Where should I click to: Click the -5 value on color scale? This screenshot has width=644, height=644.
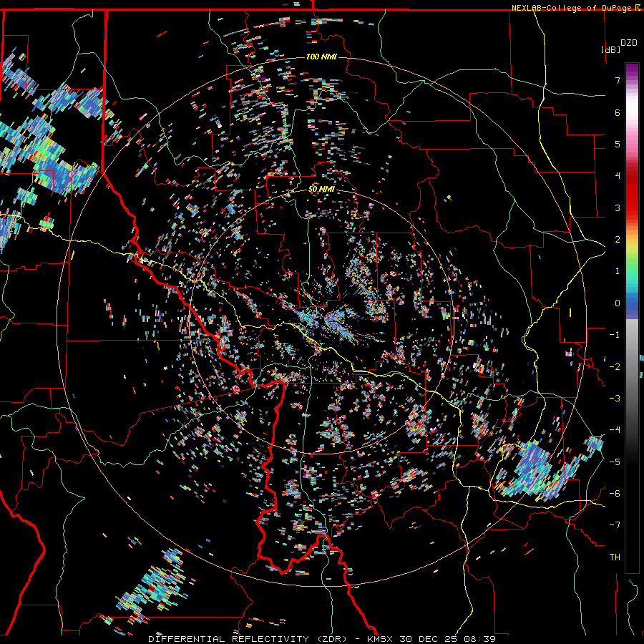615,462
